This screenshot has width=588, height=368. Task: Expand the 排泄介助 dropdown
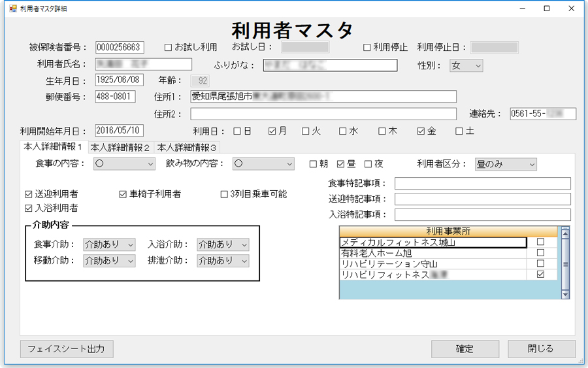click(223, 261)
